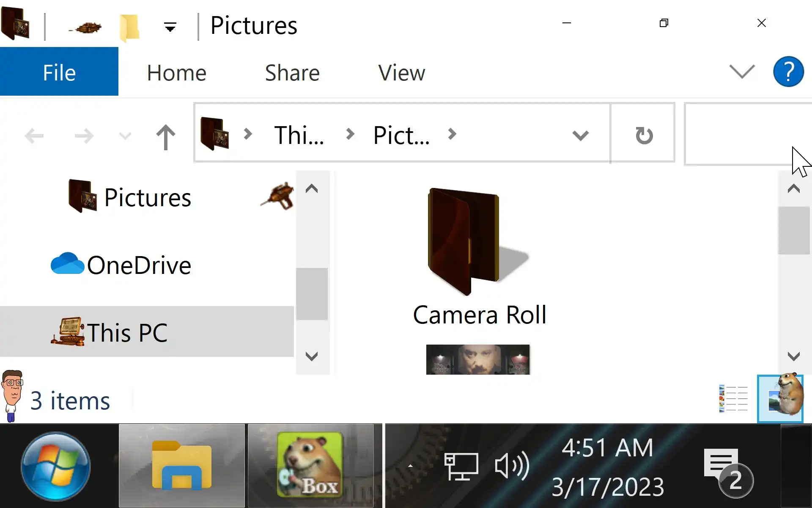This screenshot has height=508, width=812.
Task: Switch to the View ribbon tab
Action: click(x=401, y=73)
